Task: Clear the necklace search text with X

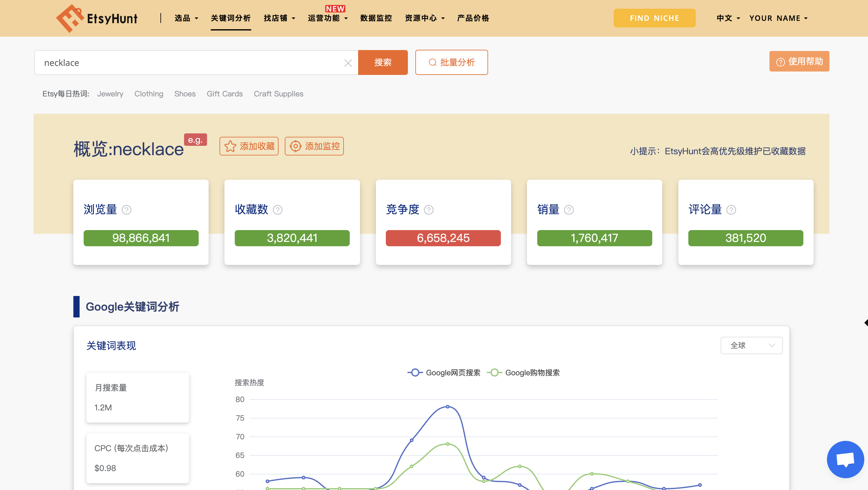Action: point(348,63)
